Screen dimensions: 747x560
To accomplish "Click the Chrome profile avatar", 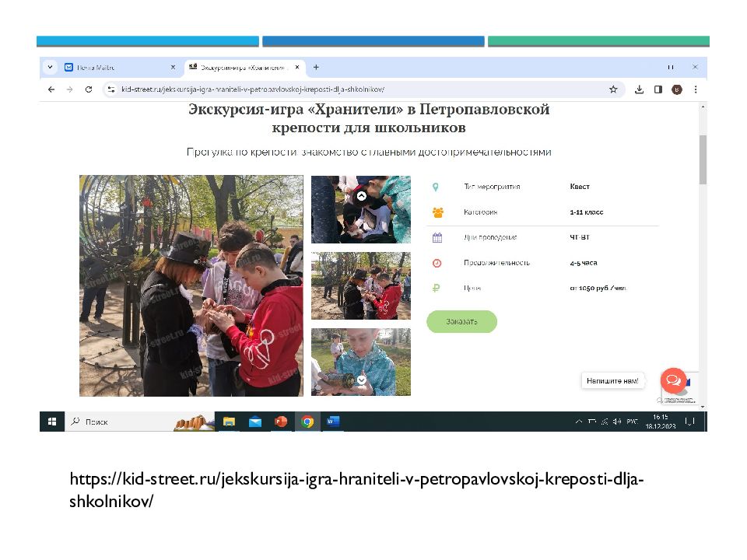I will (676, 89).
